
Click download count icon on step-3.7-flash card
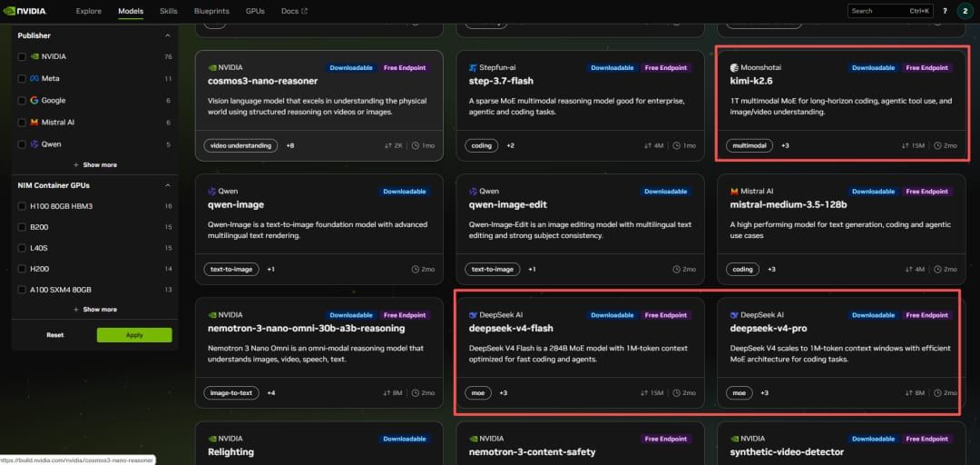pos(647,146)
